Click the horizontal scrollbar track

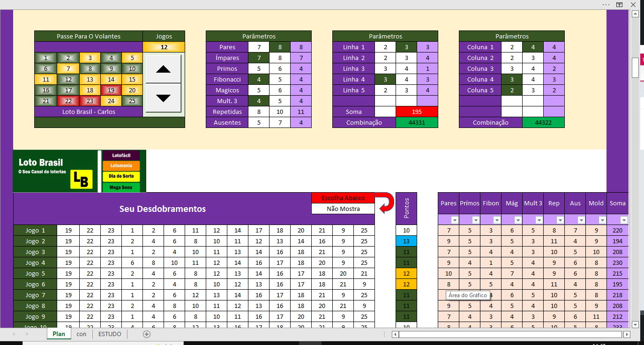click(x=511, y=334)
